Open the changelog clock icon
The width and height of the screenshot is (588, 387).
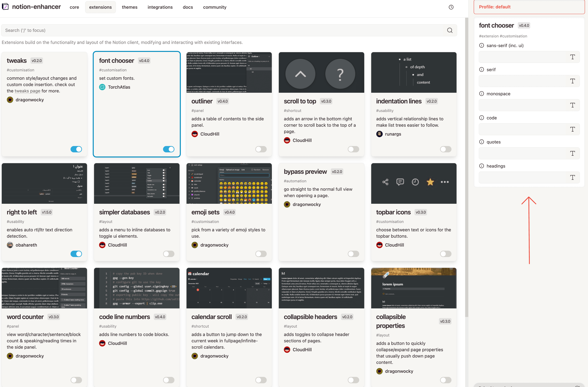451,7
